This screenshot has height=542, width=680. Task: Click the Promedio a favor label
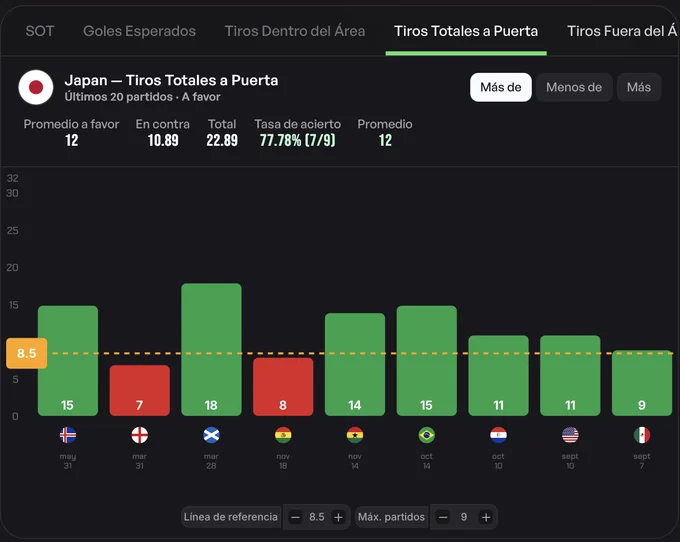point(71,124)
